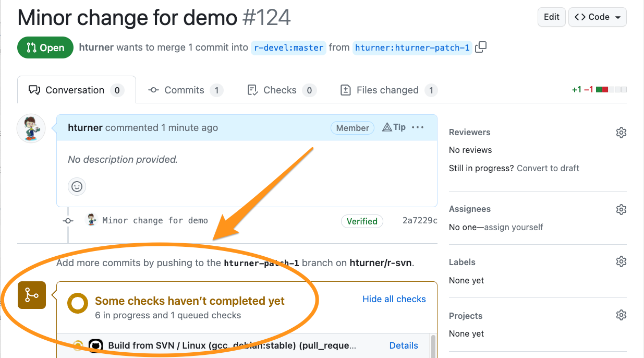Open the 2a7229c commit hash
Viewport: 644px width, 358px height.
coord(419,220)
